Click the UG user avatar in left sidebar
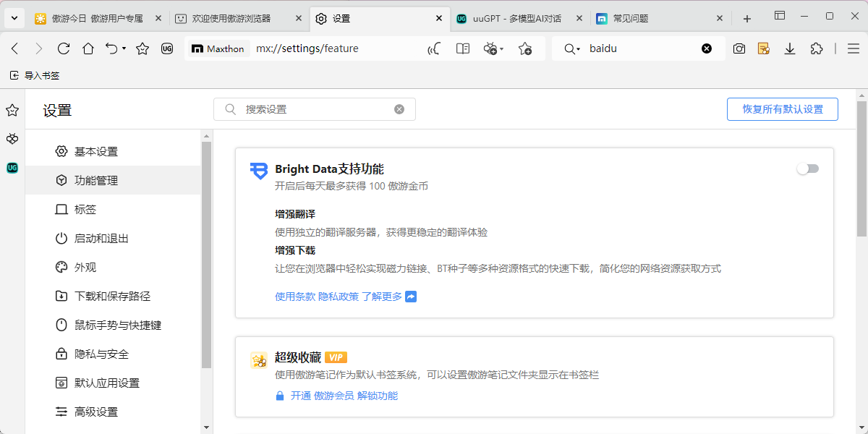Image resolution: width=868 pixels, height=434 pixels. coord(12,168)
